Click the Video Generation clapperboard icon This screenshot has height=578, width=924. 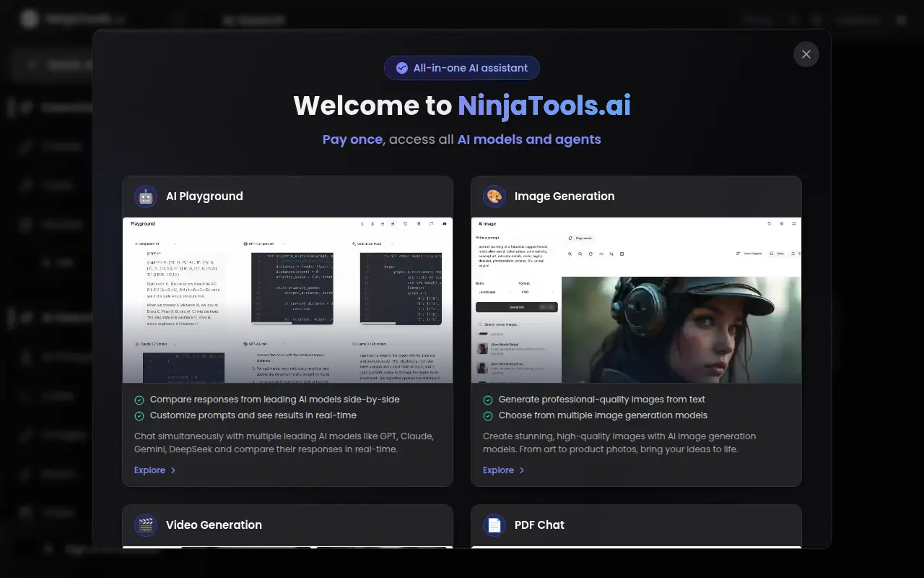coord(146,525)
